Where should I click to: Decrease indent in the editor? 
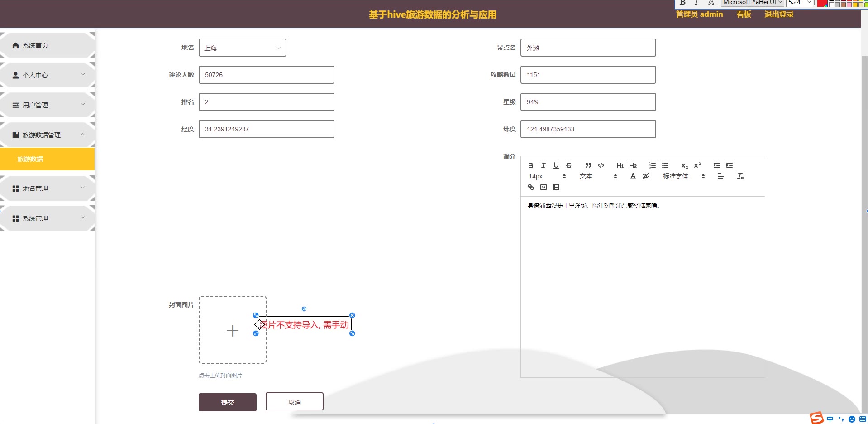point(717,165)
